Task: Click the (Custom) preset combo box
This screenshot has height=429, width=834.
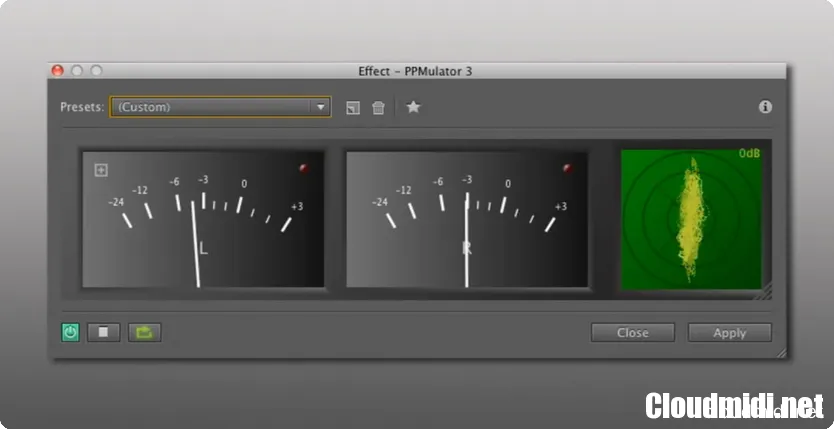Action: [x=210, y=107]
